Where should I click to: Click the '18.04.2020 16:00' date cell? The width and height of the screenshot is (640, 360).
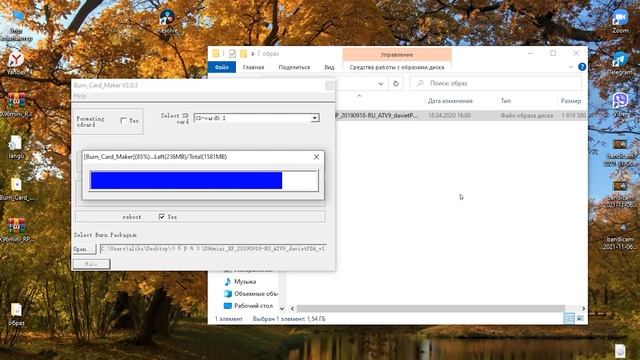449,116
